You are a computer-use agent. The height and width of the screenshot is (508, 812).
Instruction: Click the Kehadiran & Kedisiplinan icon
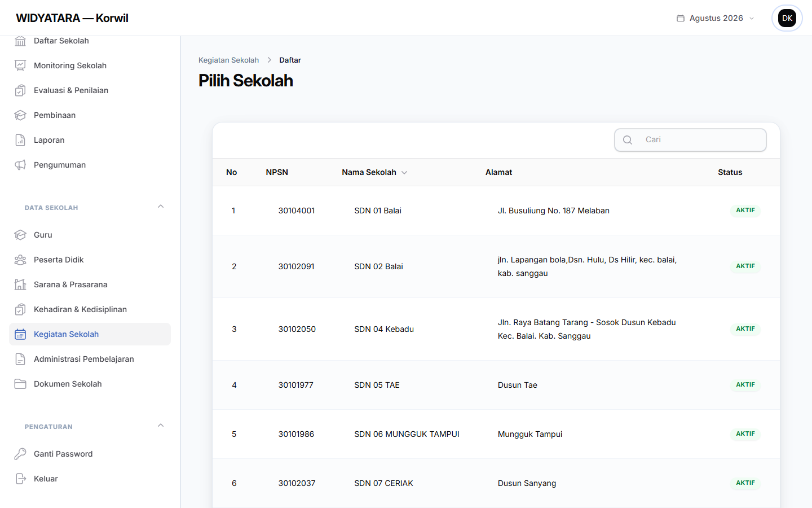[x=20, y=309]
